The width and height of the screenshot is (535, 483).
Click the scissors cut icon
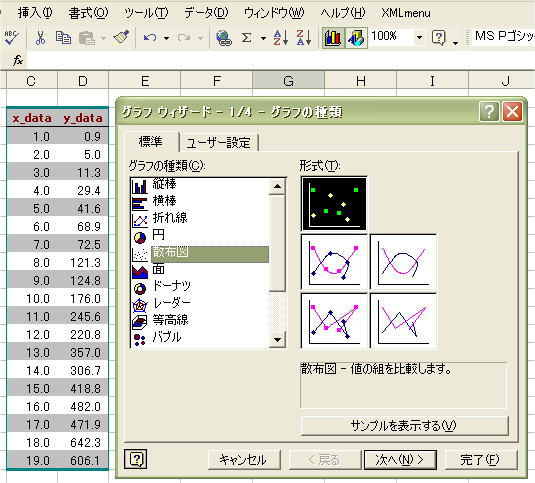40,38
